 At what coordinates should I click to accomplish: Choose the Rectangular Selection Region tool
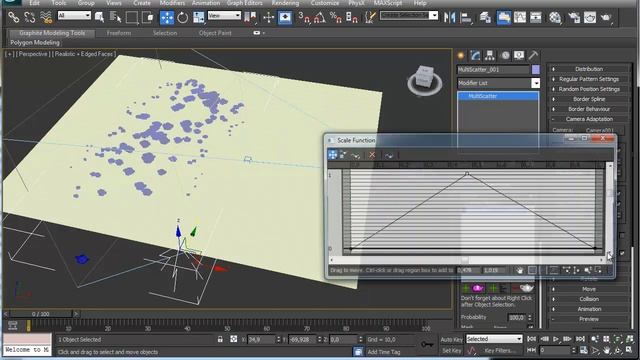tap(132, 17)
